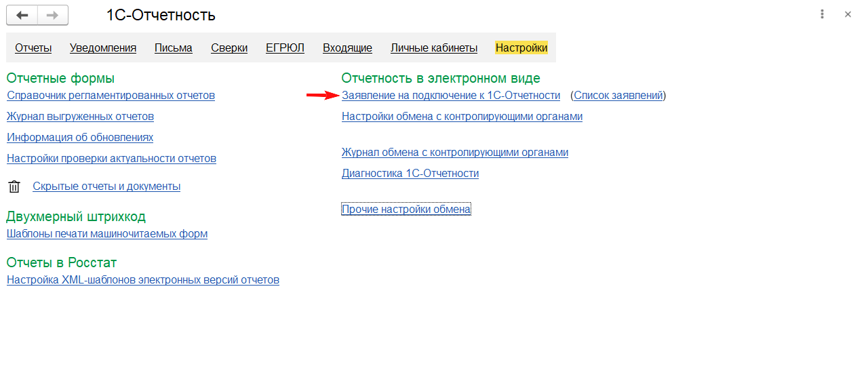868x392 pixels.
Task: Open Диагностика 1С-Отчетности link
Action: (x=410, y=174)
